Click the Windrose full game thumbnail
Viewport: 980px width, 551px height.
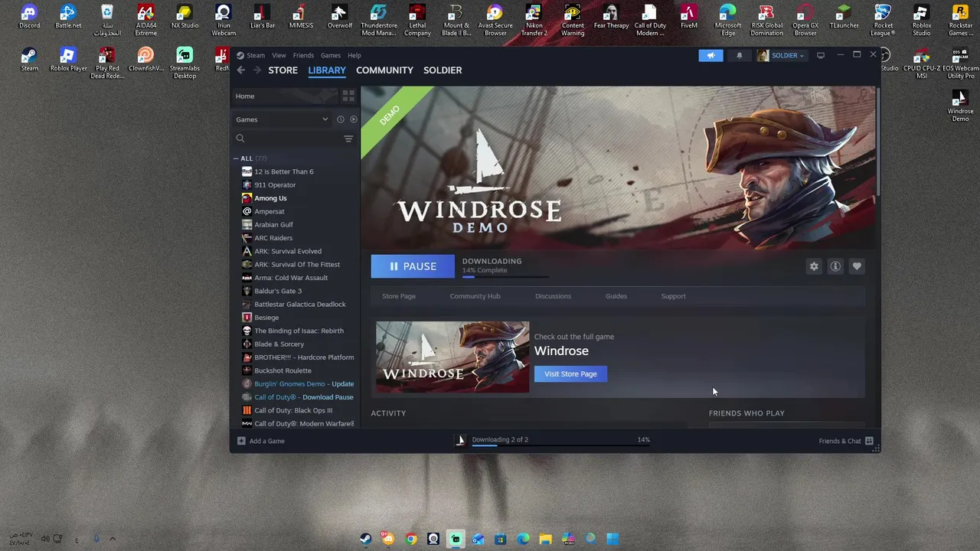452,357
